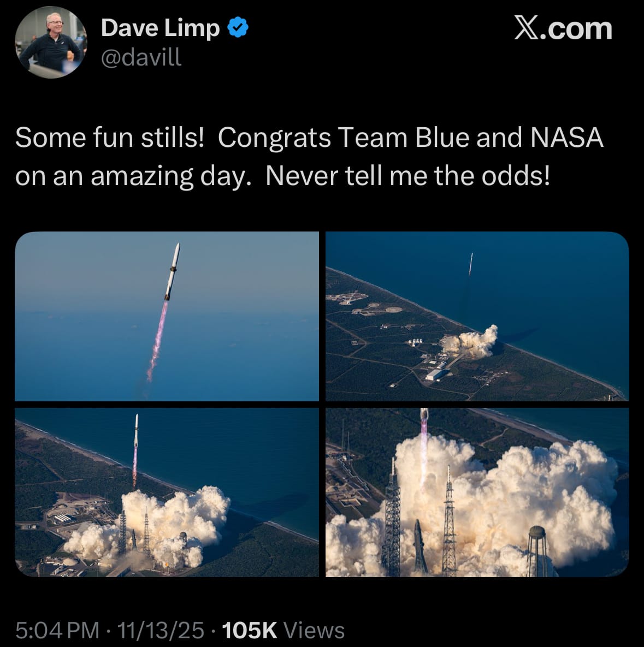Open Dave Limp's profile avatar
Screen dimensions: 644x647
(x=51, y=43)
